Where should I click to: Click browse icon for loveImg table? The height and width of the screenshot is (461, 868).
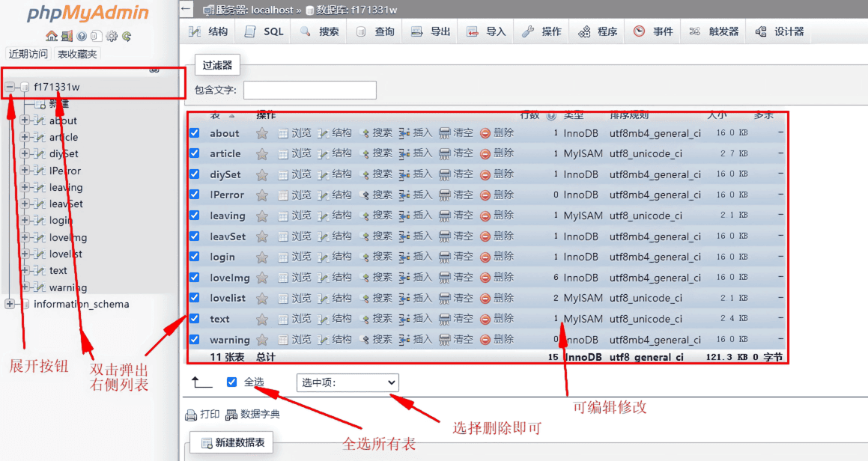click(x=283, y=278)
